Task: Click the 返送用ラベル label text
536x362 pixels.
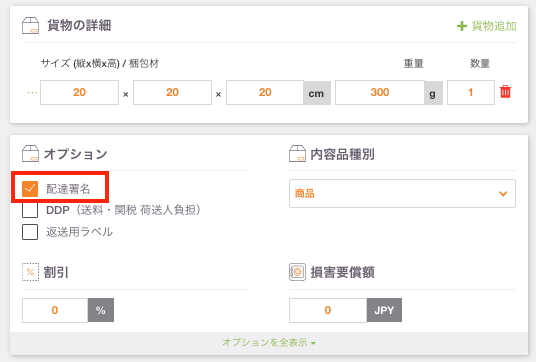Action: 79,232
